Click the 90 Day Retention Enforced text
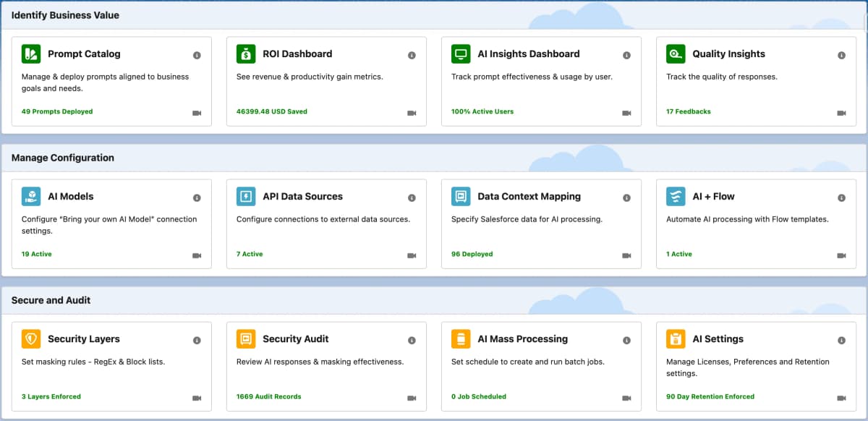This screenshot has height=421, width=868. [710, 396]
